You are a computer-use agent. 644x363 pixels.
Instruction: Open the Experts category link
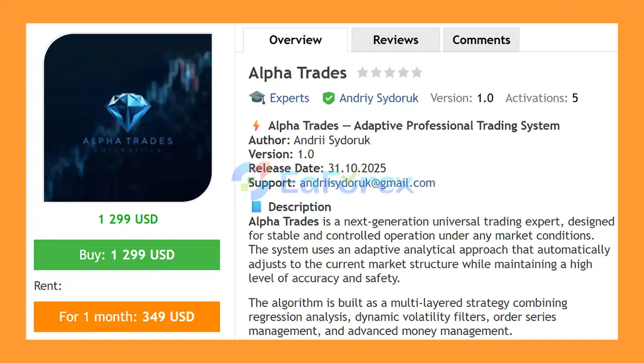(x=289, y=98)
